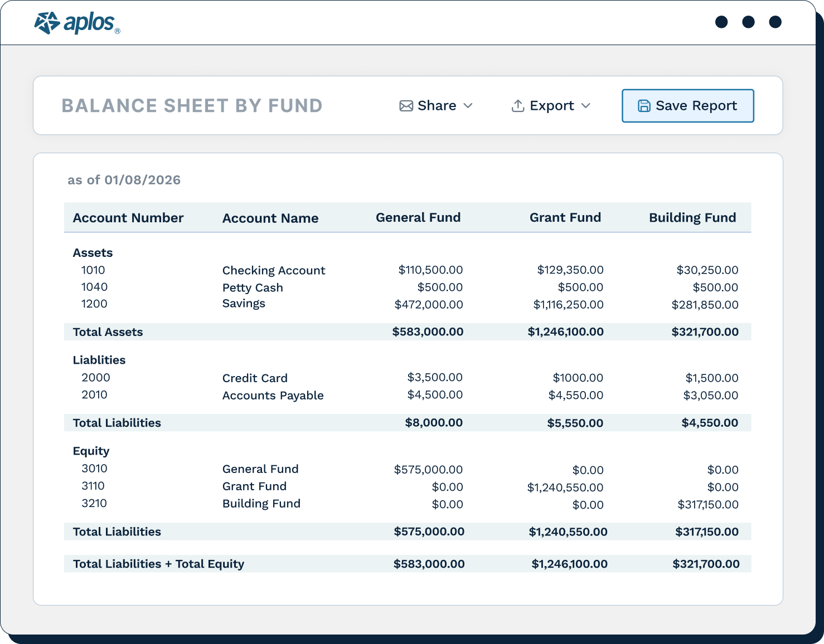
Task: Click the Account Name column header
Action: pos(270,218)
